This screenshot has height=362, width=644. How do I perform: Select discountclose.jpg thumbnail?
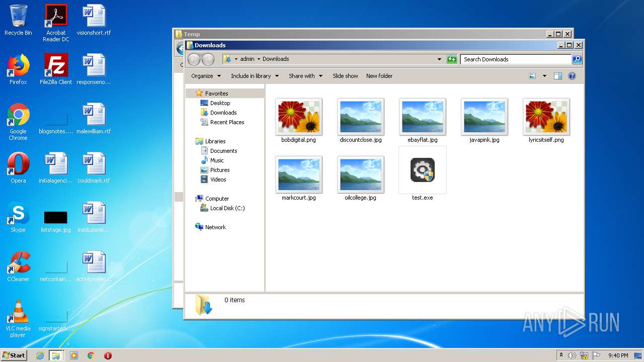click(361, 120)
